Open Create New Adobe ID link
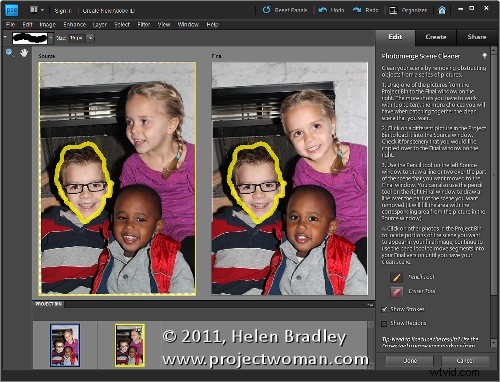The height and width of the screenshot is (382, 500). (x=108, y=11)
